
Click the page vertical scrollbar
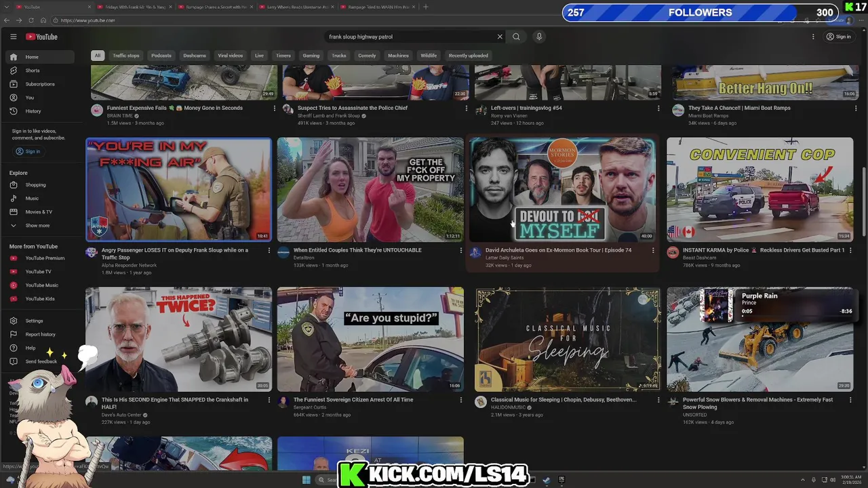863,203
